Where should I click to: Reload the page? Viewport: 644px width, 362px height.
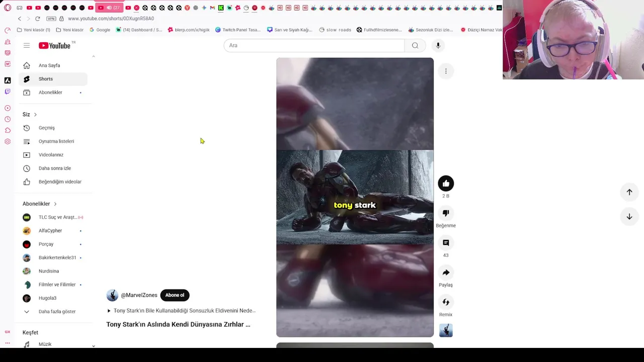click(37, 19)
